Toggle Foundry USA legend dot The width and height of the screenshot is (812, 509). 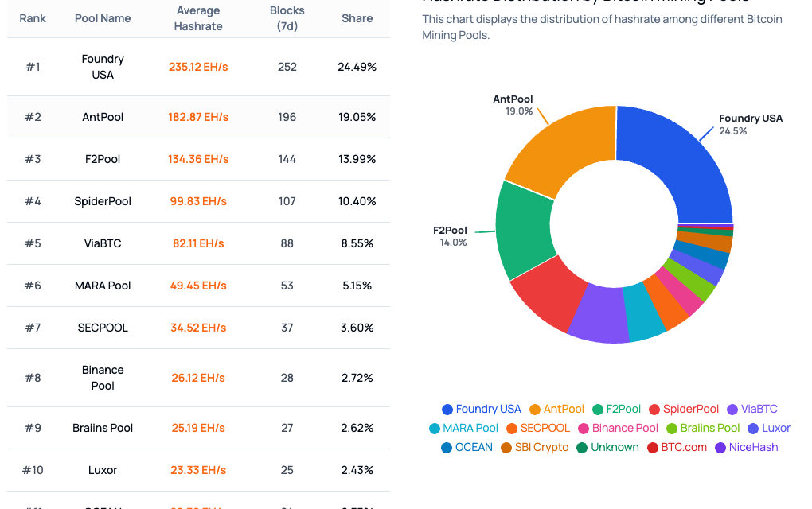[x=447, y=409]
